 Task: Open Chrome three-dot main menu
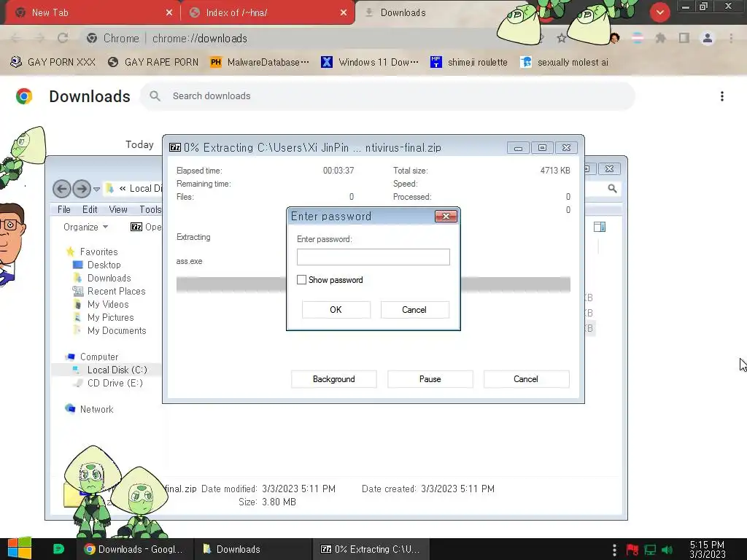[731, 38]
